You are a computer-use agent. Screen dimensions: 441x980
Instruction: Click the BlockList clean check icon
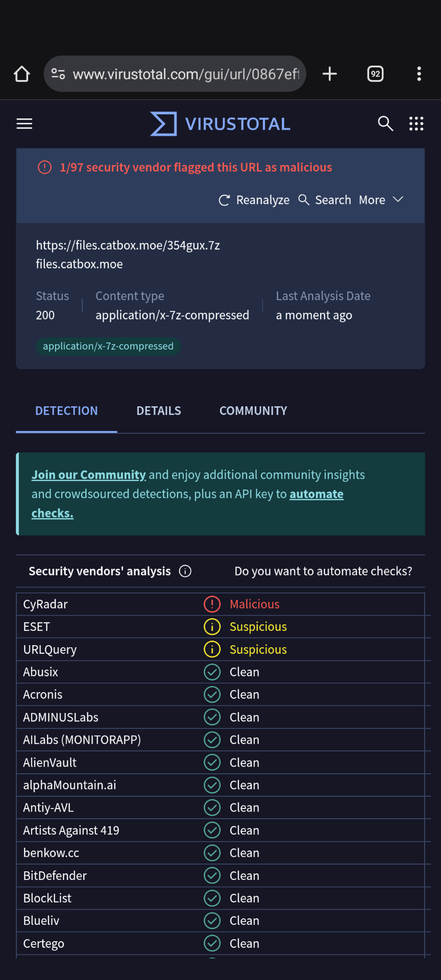click(212, 898)
